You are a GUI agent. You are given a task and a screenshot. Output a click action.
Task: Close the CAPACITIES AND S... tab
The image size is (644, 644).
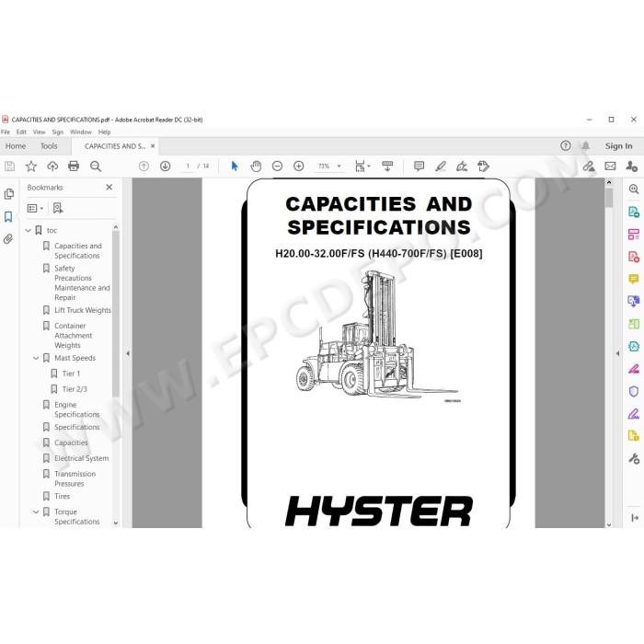[x=153, y=145]
